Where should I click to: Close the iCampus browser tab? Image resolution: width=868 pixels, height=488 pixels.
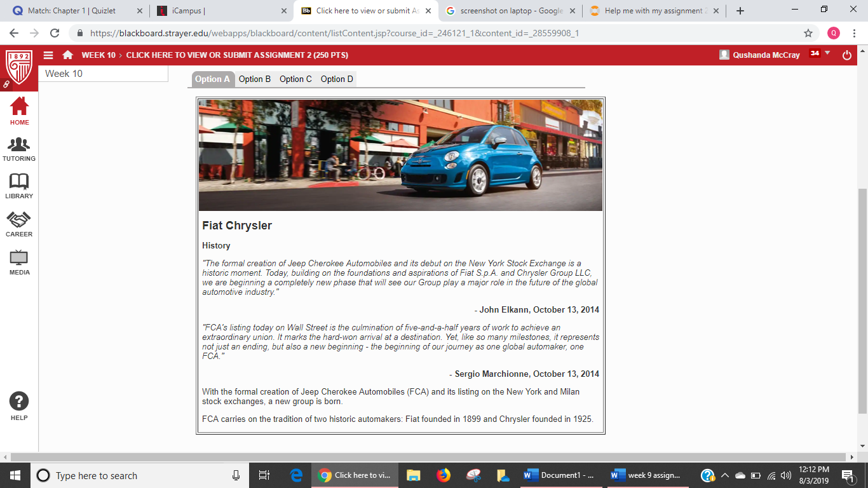click(x=283, y=11)
